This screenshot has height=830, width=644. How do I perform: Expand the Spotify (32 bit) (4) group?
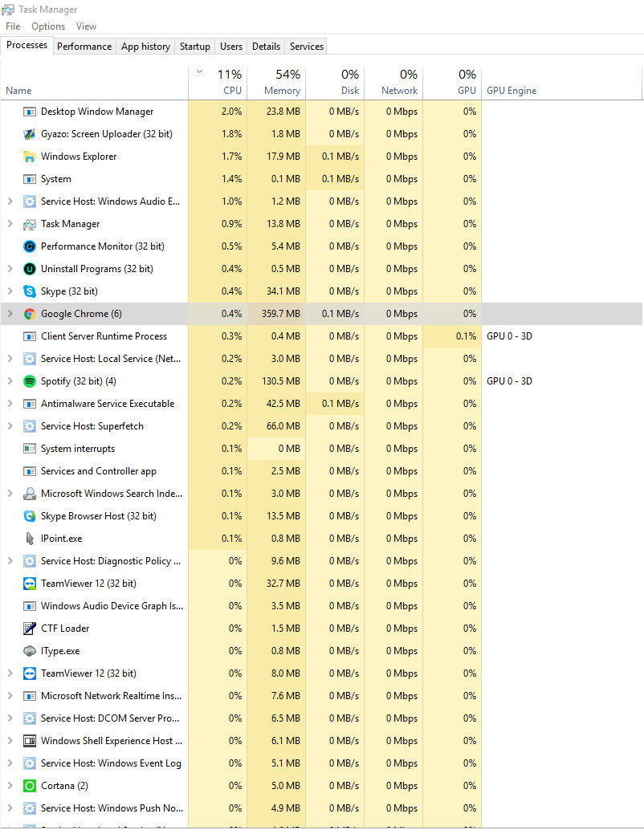coord(10,381)
